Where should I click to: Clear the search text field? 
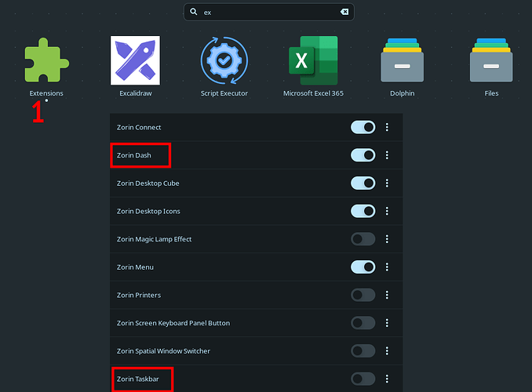point(344,12)
